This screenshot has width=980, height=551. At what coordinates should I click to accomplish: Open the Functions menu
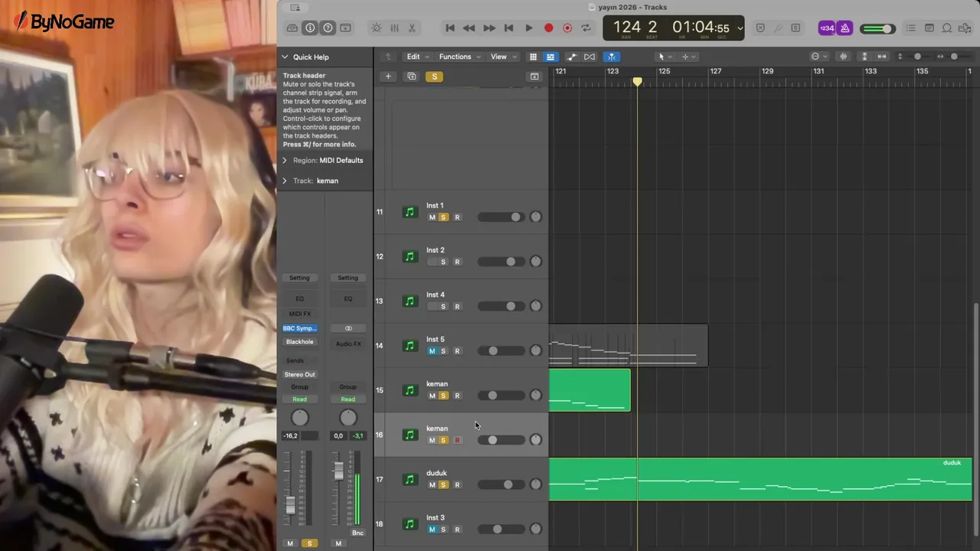click(459, 57)
